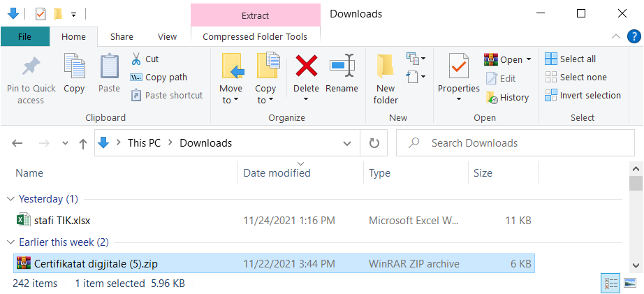This screenshot has height=294, width=644.
Task: Open the Recent locations dropdown
Action: (x=65, y=143)
